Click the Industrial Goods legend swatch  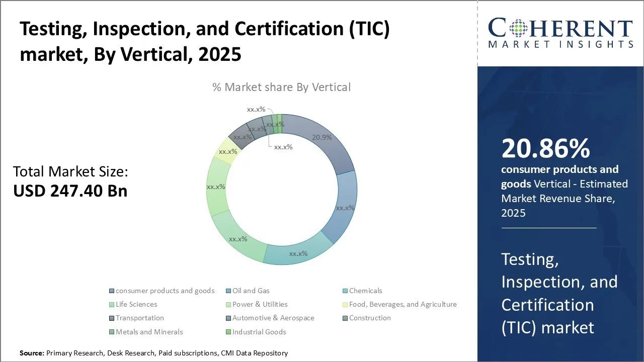coord(228,332)
